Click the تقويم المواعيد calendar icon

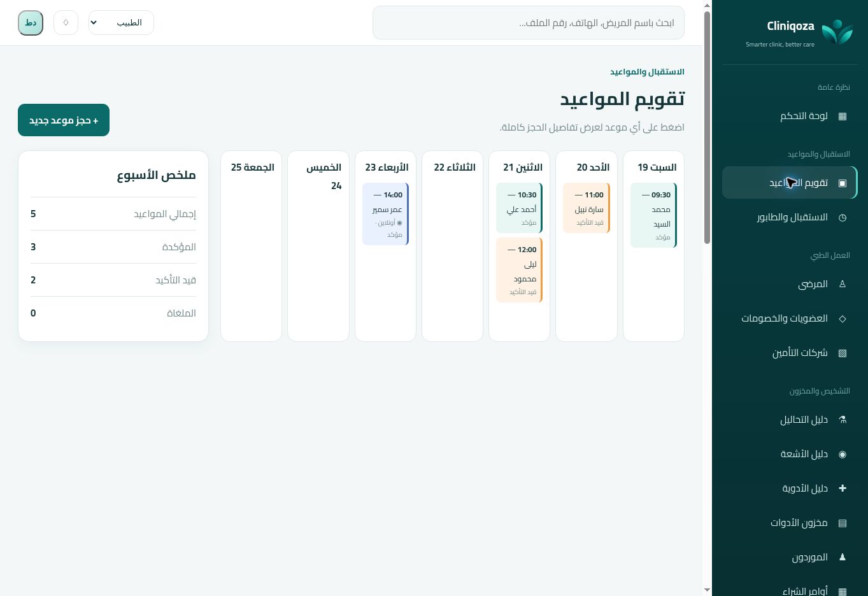(843, 183)
